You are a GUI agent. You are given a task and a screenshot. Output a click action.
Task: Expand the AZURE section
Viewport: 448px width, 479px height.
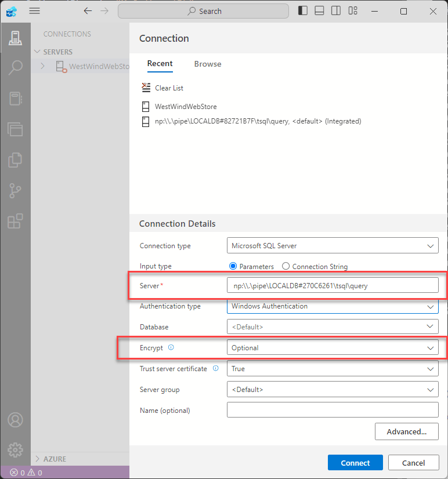pos(37,459)
